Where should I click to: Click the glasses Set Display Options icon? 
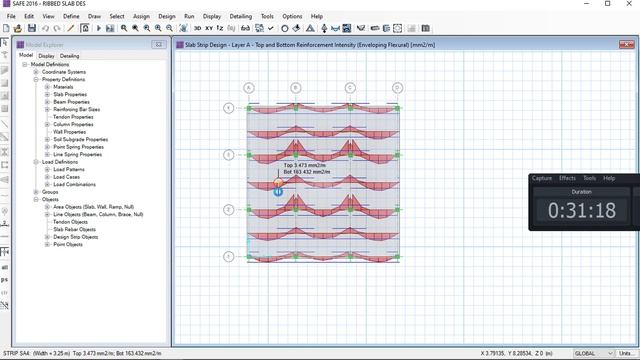point(245,28)
